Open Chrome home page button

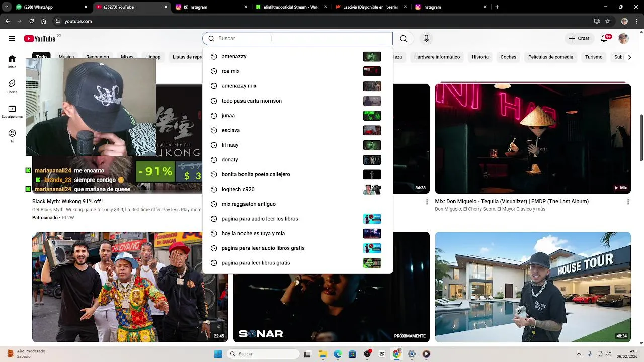[x=44, y=21]
